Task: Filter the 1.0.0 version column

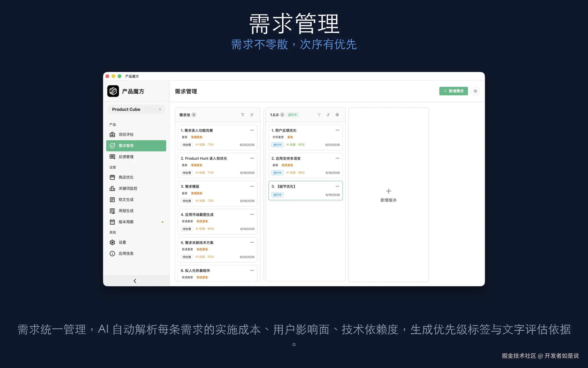Action: [319, 115]
